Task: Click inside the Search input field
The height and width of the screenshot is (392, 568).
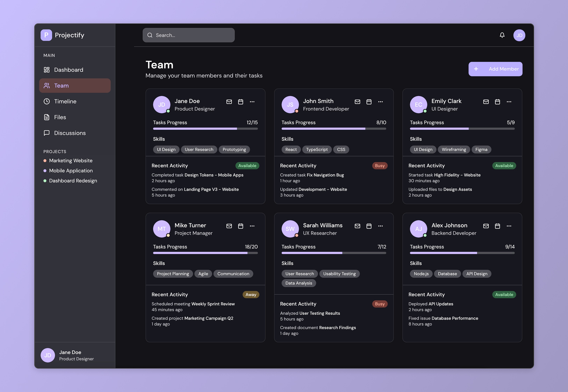Action: click(x=192, y=35)
